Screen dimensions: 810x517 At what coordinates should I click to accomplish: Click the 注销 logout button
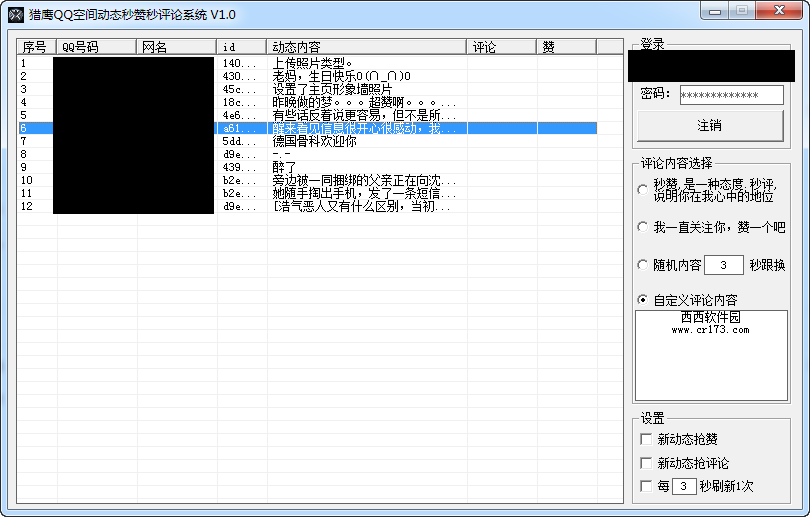point(710,126)
